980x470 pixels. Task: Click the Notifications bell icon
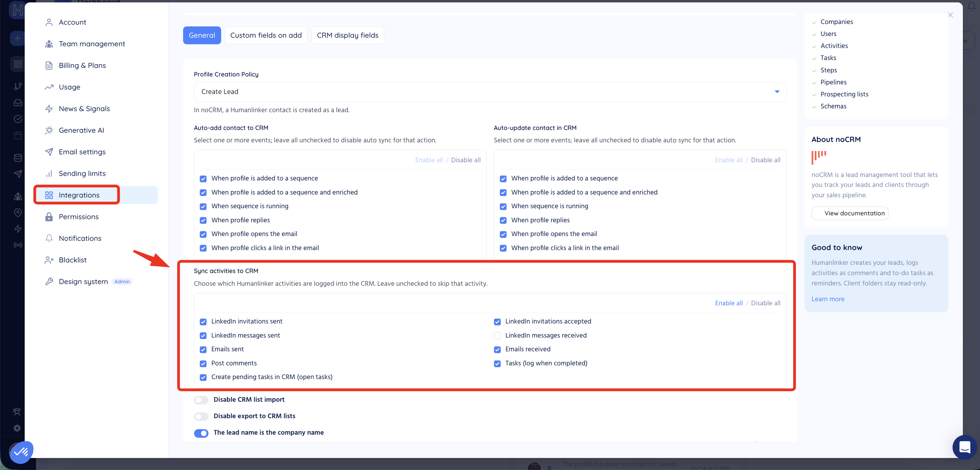49,238
